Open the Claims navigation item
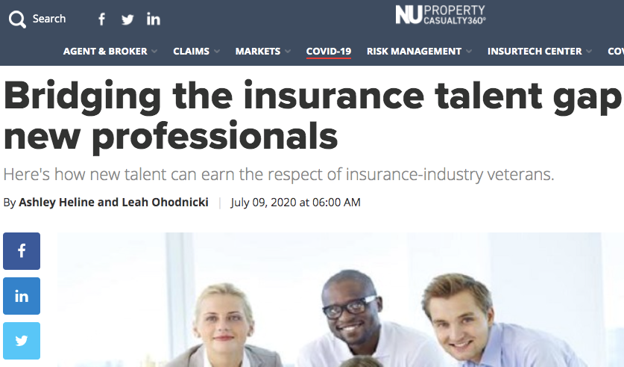 (191, 51)
